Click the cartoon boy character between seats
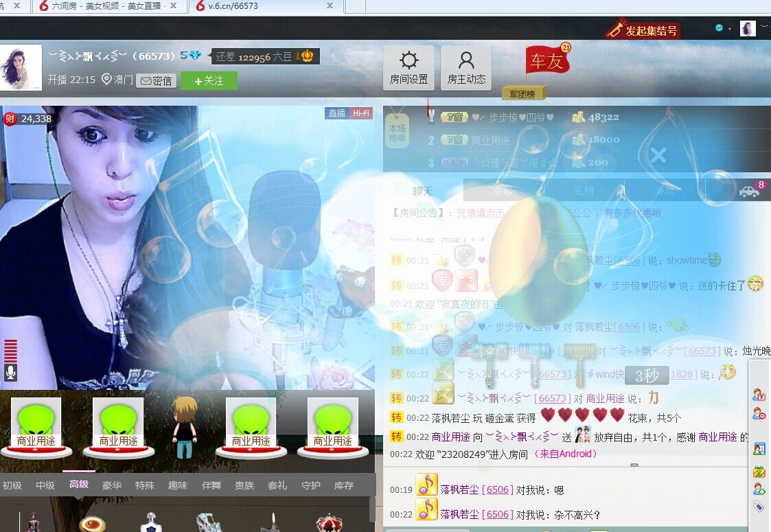 point(185,427)
